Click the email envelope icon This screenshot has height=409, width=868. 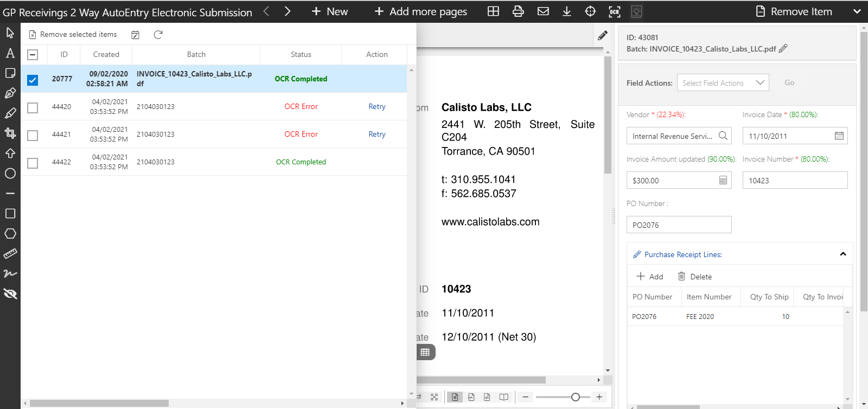(x=543, y=11)
